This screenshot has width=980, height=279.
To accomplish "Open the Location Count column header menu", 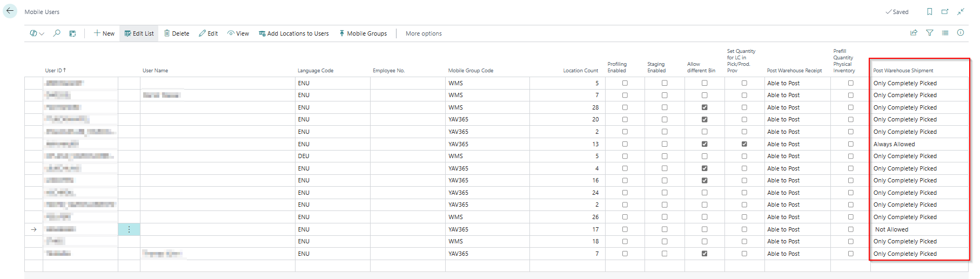I will pos(580,71).
